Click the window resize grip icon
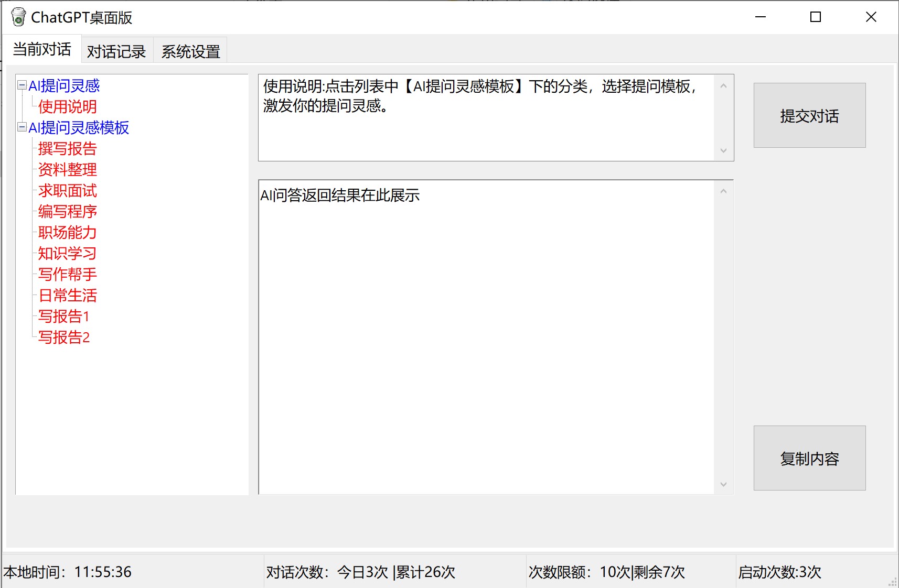 892,582
